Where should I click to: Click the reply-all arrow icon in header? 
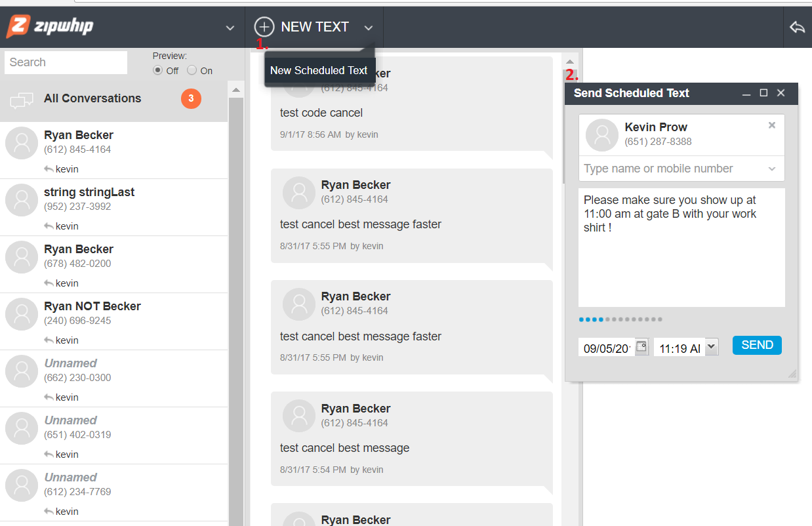pos(797,28)
